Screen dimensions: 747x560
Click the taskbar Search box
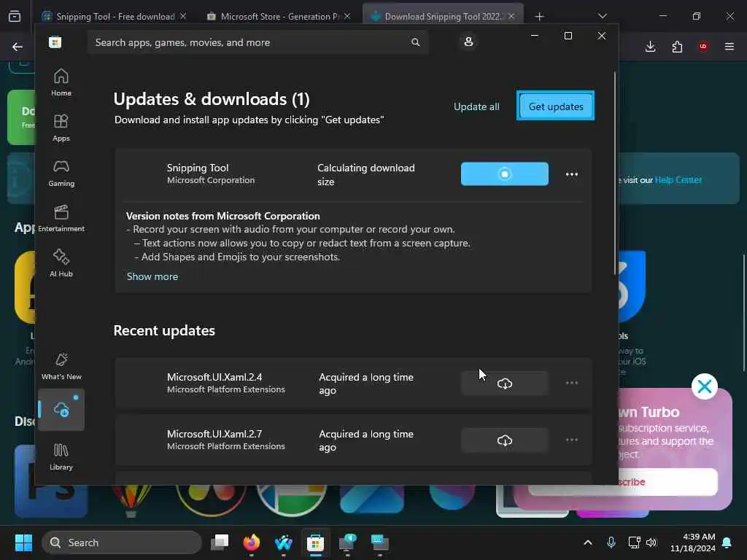122,542
